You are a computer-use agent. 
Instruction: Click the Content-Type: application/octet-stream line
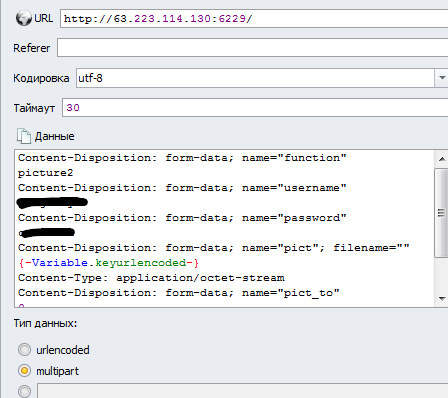click(x=151, y=278)
